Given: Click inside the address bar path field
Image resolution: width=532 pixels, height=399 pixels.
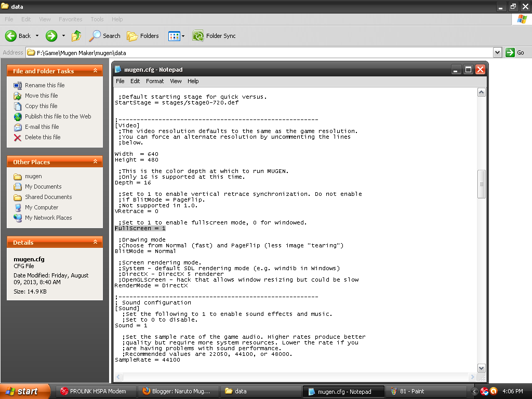Looking at the screenshot, I should 208,52.
